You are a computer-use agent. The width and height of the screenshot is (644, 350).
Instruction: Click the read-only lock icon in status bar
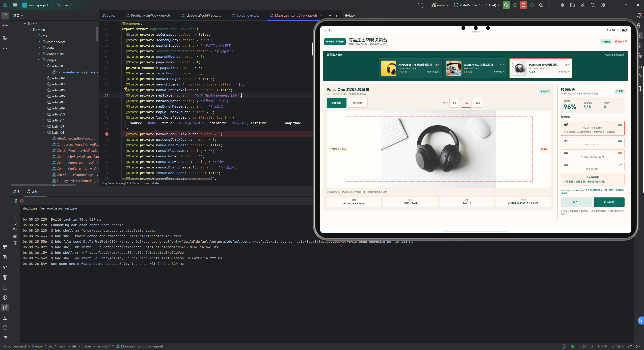coord(630,346)
